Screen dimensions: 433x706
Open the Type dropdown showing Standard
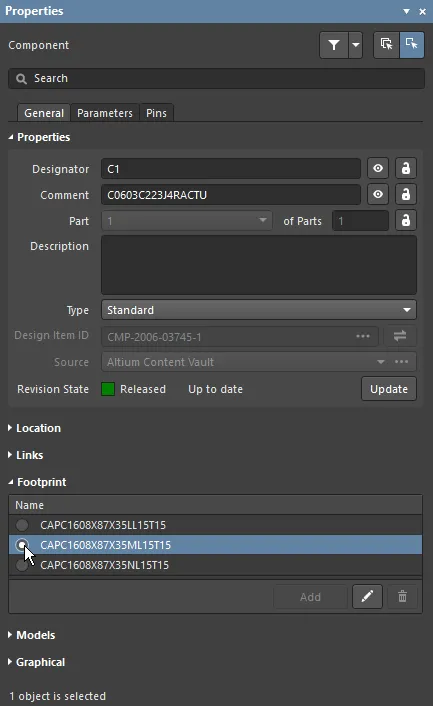259,310
